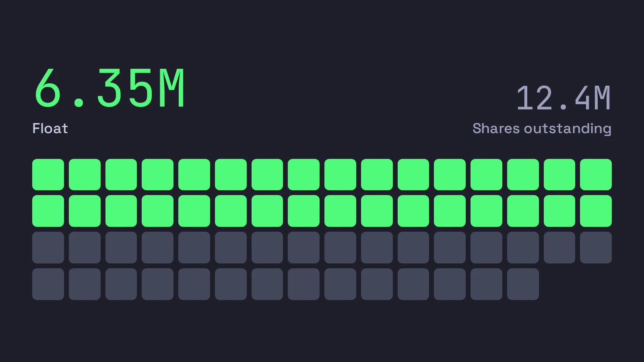Image resolution: width=644 pixels, height=362 pixels.
Task: Select the "Shares outstanding" label
Action: (542, 129)
